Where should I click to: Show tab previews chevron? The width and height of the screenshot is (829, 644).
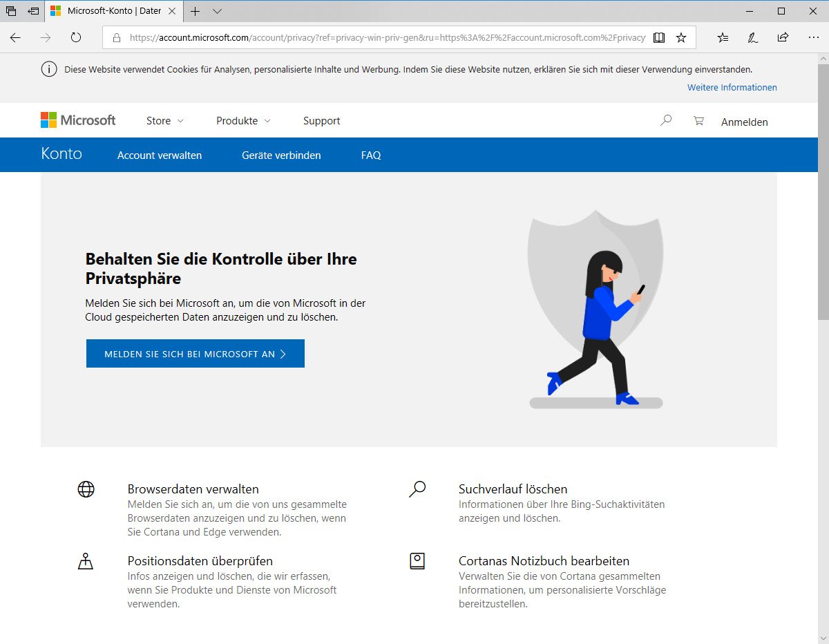click(x=217, y=11)
